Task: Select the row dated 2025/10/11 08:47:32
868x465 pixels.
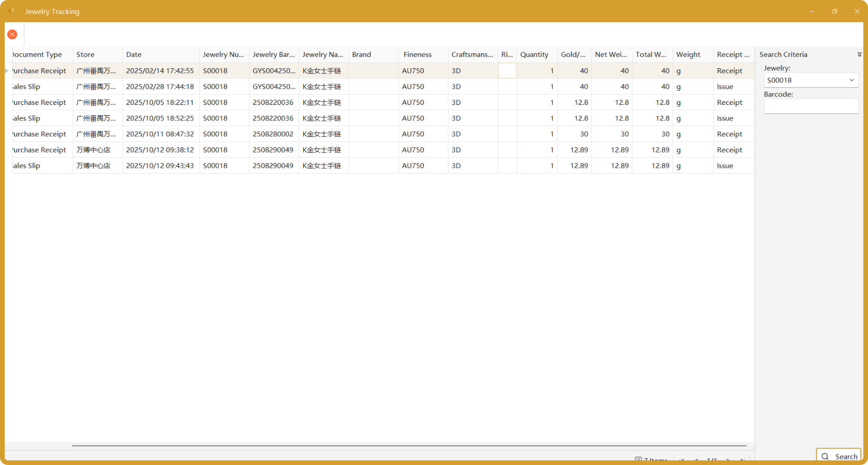Action: click(x=160, y=134)
